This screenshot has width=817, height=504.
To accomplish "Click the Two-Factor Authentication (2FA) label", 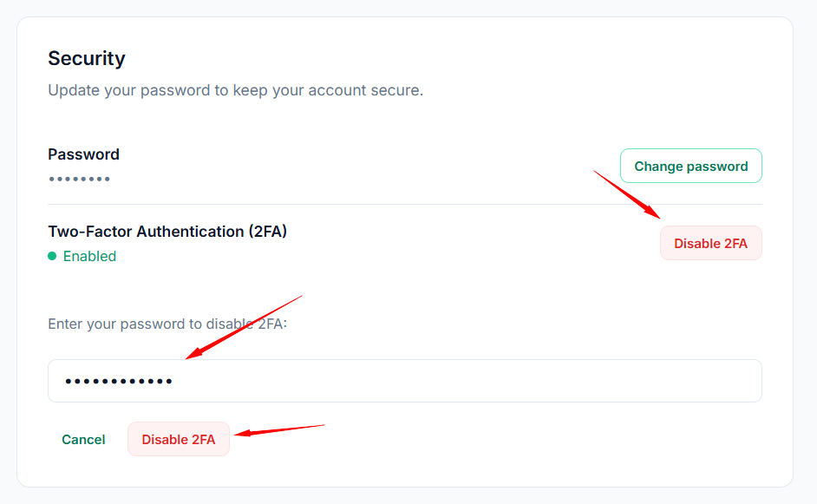I will [167, 232].
